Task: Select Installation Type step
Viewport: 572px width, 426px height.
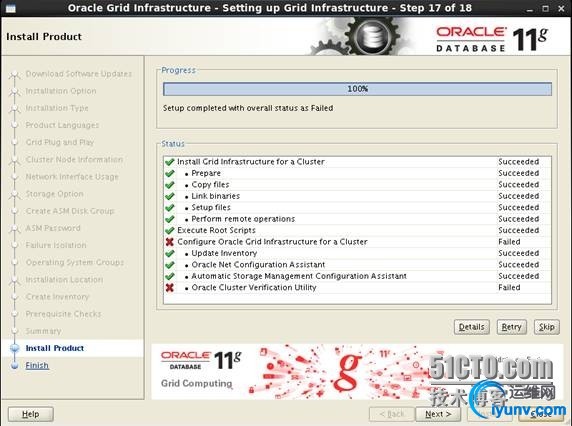Action: click(57, 108)
